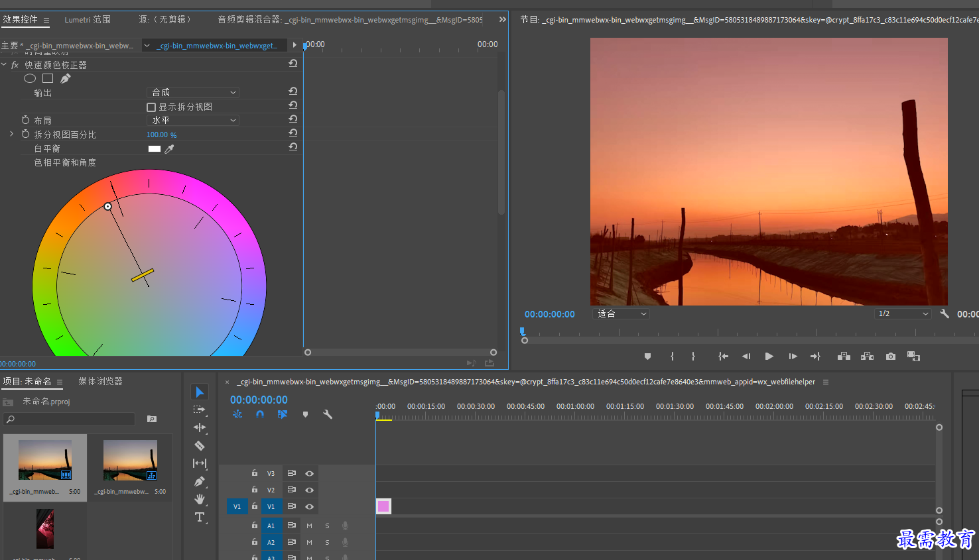
Task: Select the 项目: 未命名 tab
Action: point(27,381)
